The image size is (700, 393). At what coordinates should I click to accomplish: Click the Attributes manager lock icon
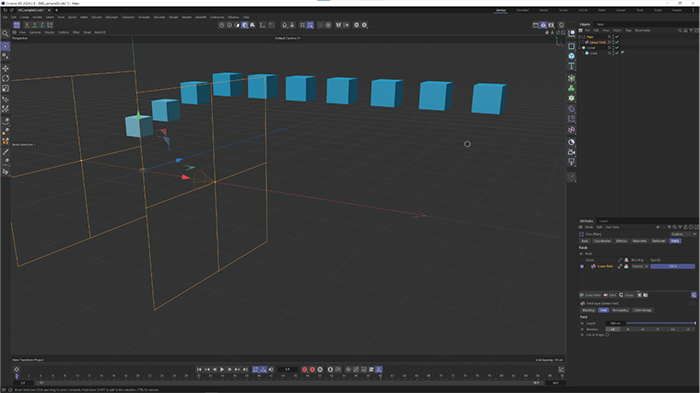pos(685,227)
